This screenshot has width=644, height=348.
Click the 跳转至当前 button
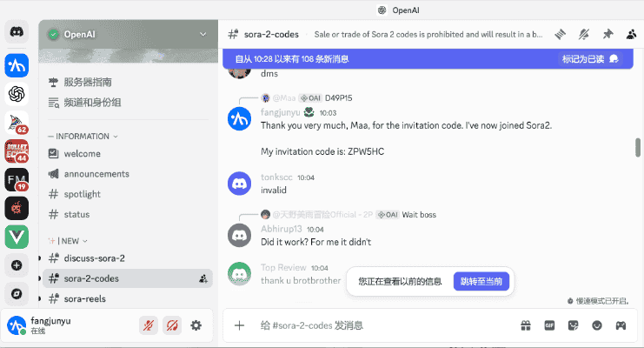coord(481,281)
